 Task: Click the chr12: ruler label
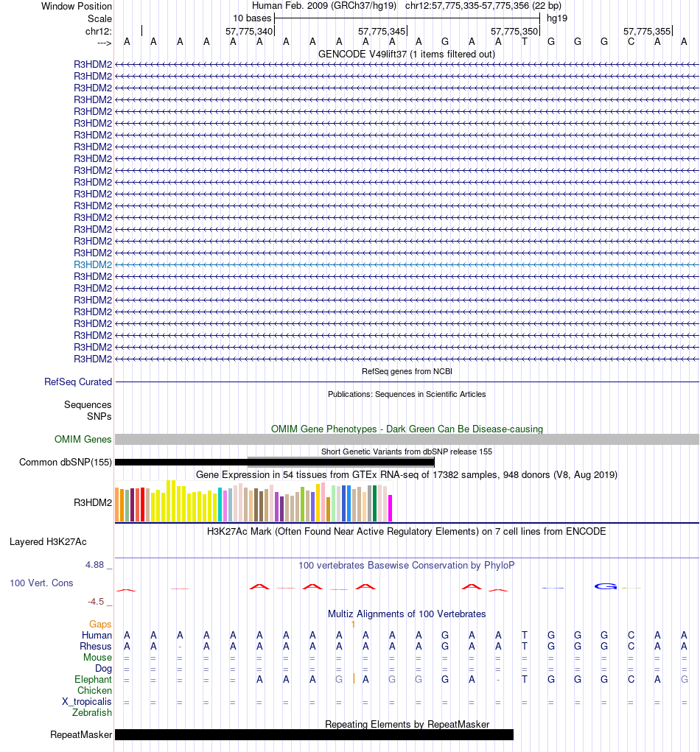click(x=98, y=31)
